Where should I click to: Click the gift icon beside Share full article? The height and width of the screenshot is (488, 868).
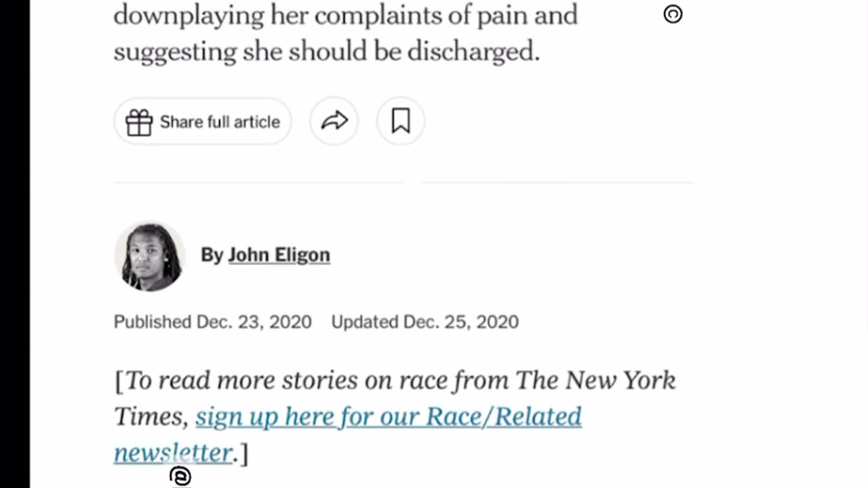(139, 122)
